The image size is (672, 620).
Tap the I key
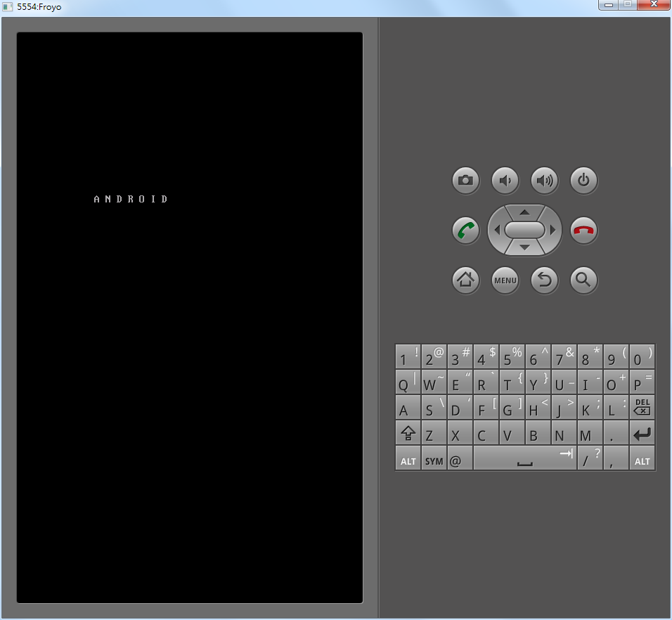tap(590, 382)
